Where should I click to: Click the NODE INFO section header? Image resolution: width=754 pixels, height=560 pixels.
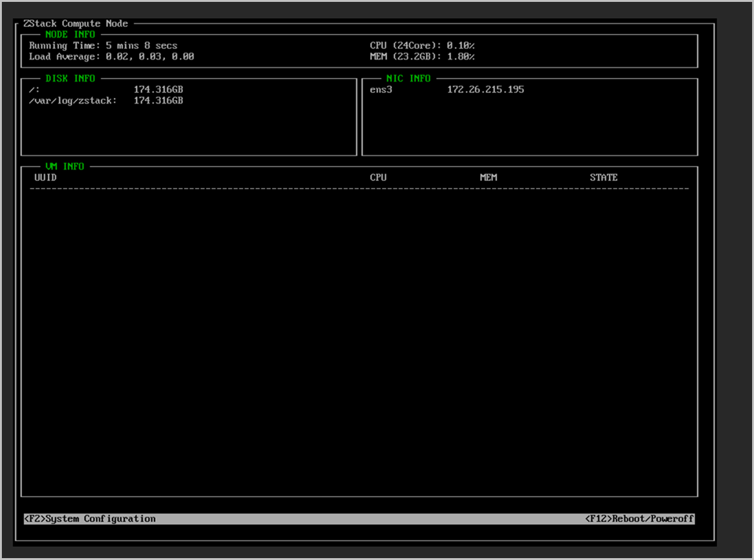pos(70,35)
